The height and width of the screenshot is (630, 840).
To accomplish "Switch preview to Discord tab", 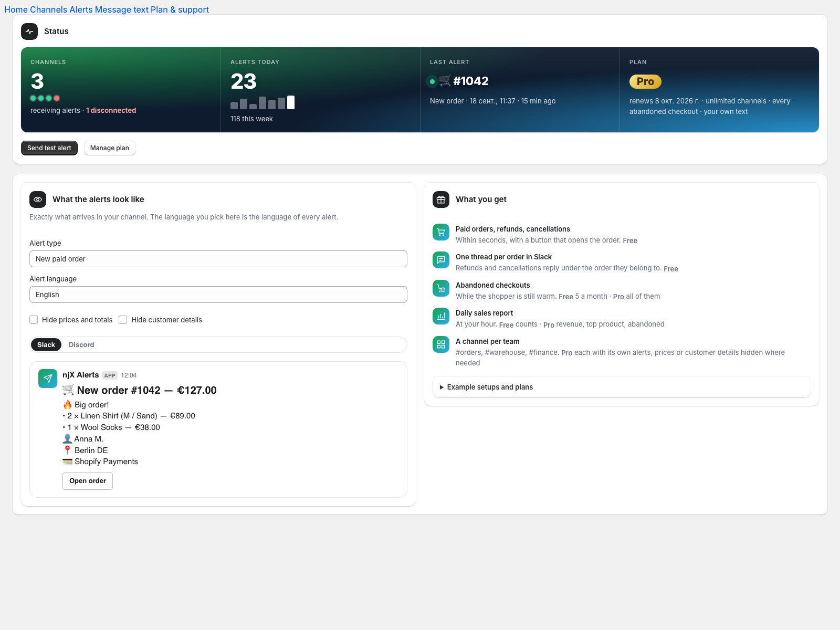I will click(81, 345).
